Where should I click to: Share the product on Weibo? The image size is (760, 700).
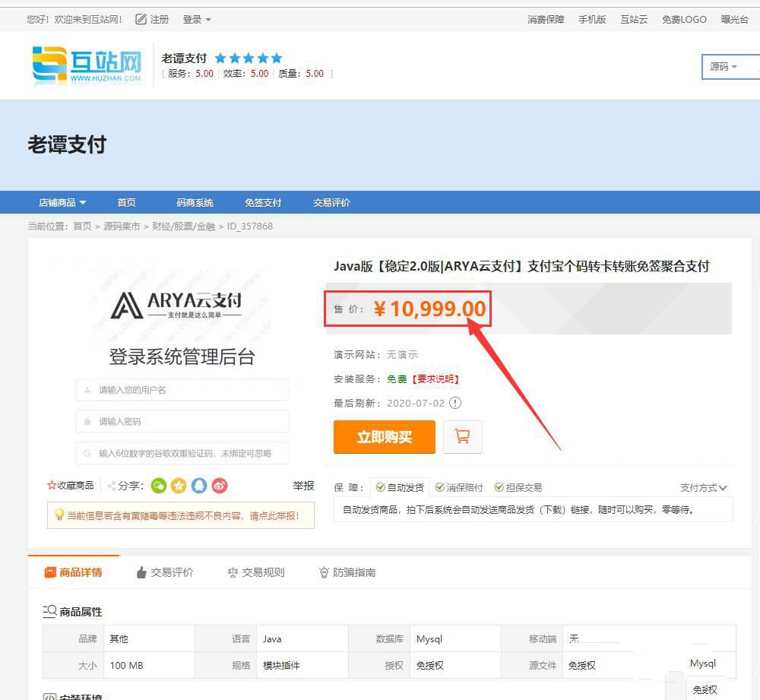tap(217, 486)
